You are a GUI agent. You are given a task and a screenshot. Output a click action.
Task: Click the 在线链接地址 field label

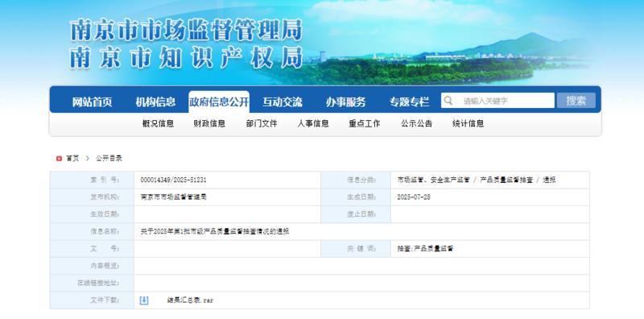coord(98,284)
